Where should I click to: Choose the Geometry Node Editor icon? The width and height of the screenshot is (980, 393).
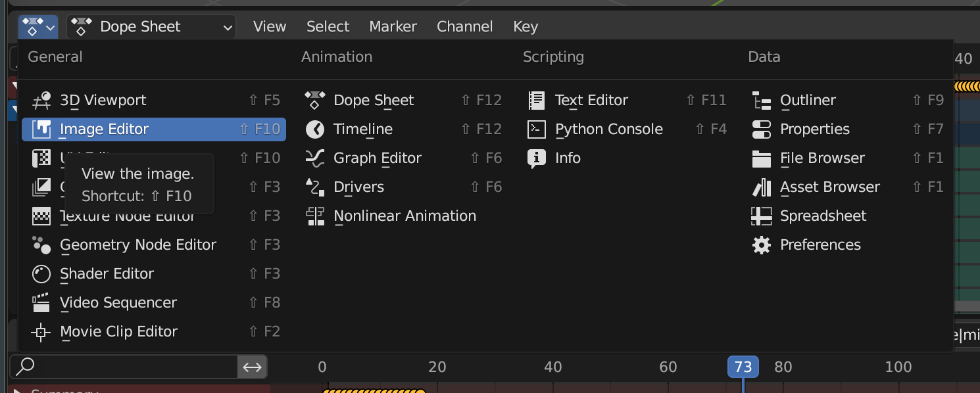(41, 245)
